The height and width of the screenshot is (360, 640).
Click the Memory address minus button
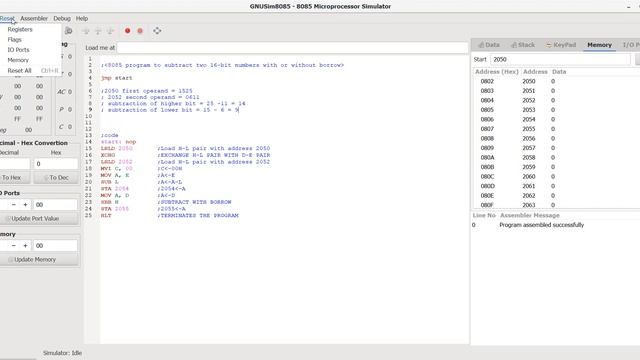(x=13, y=245)
